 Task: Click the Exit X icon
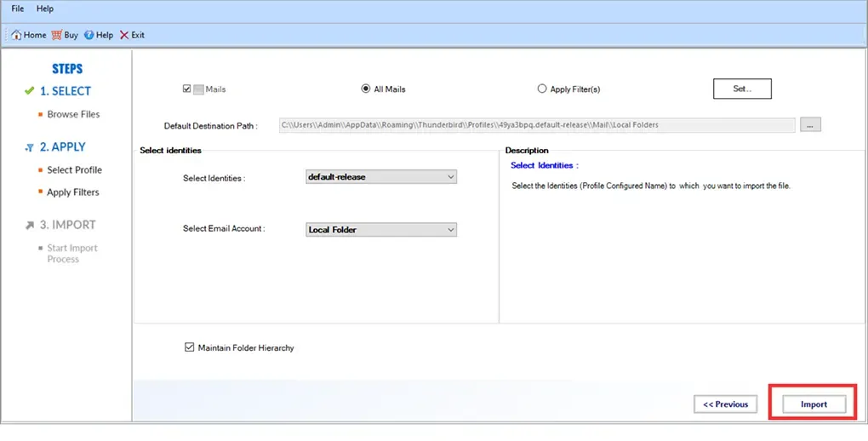[x=124, y=35]
